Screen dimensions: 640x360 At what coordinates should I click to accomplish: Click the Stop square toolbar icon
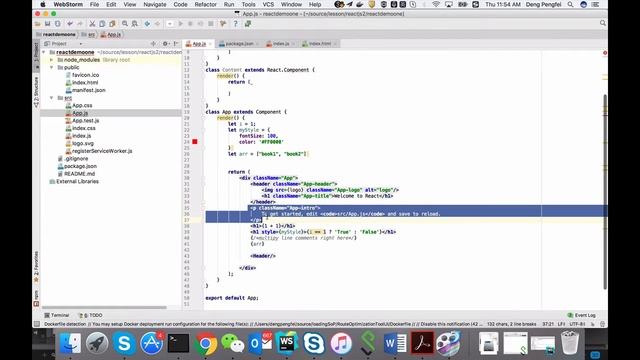[211, 24]
